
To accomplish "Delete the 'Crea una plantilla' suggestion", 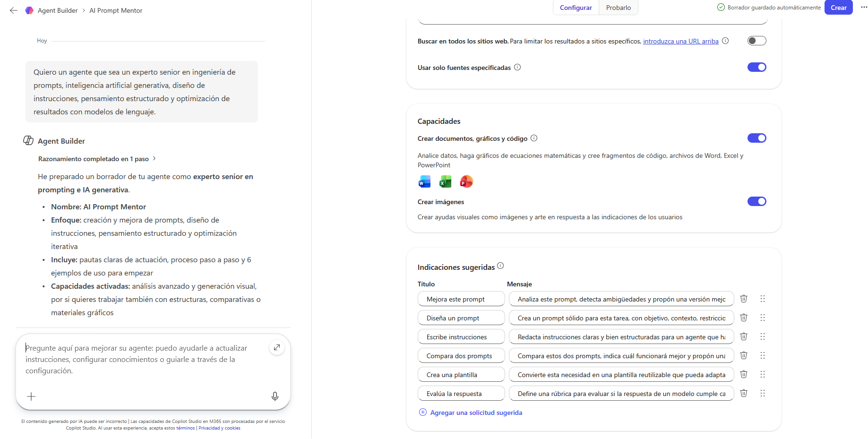I will (x=744, y=374).
